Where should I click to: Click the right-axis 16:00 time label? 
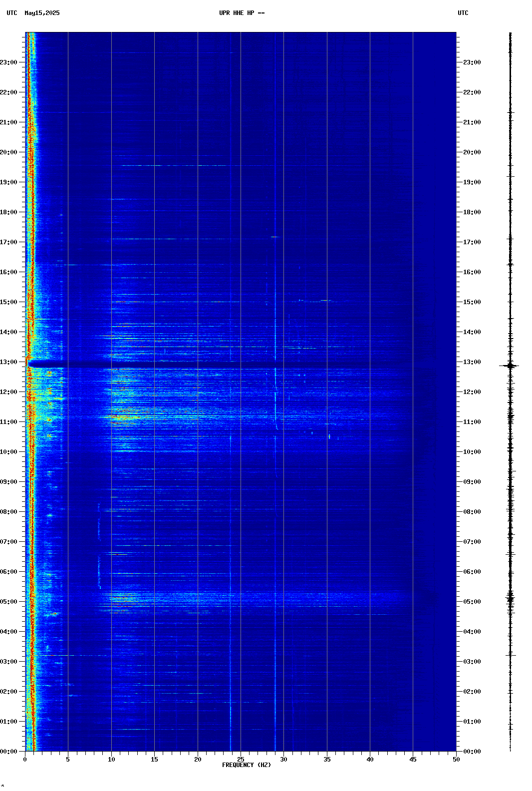pyautogui.click(x=472, y=272)
